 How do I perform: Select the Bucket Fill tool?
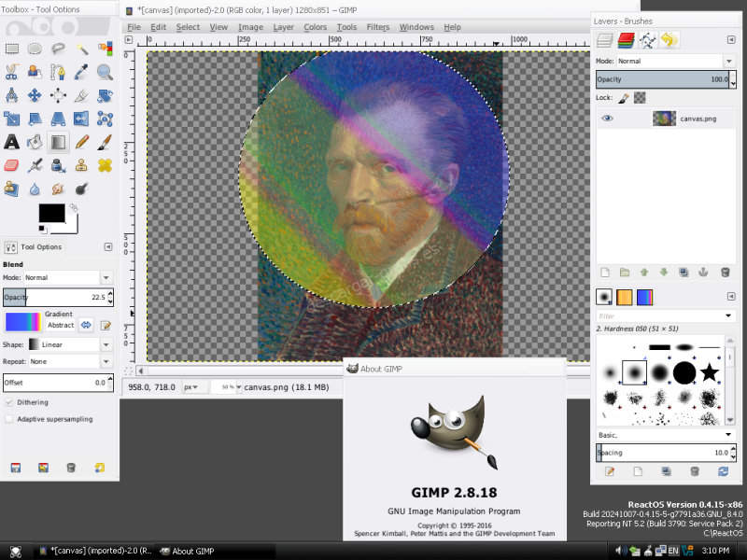[x=35, y=142]
